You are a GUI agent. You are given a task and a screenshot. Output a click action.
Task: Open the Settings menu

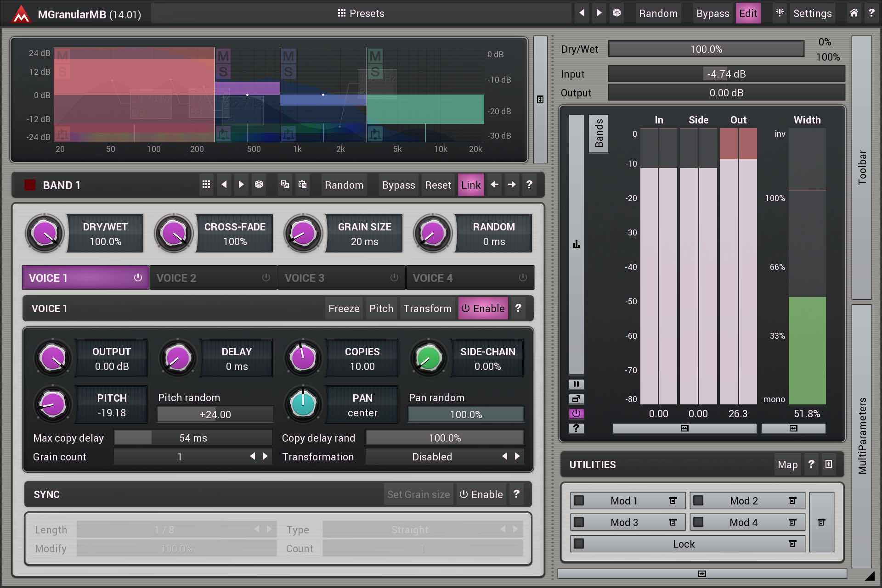tap(812, 13)
